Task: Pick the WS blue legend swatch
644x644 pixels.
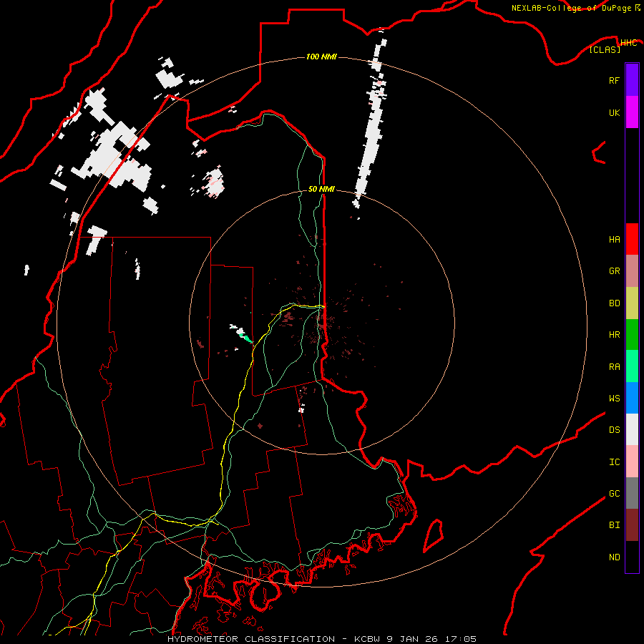Action: pos(632,398)
